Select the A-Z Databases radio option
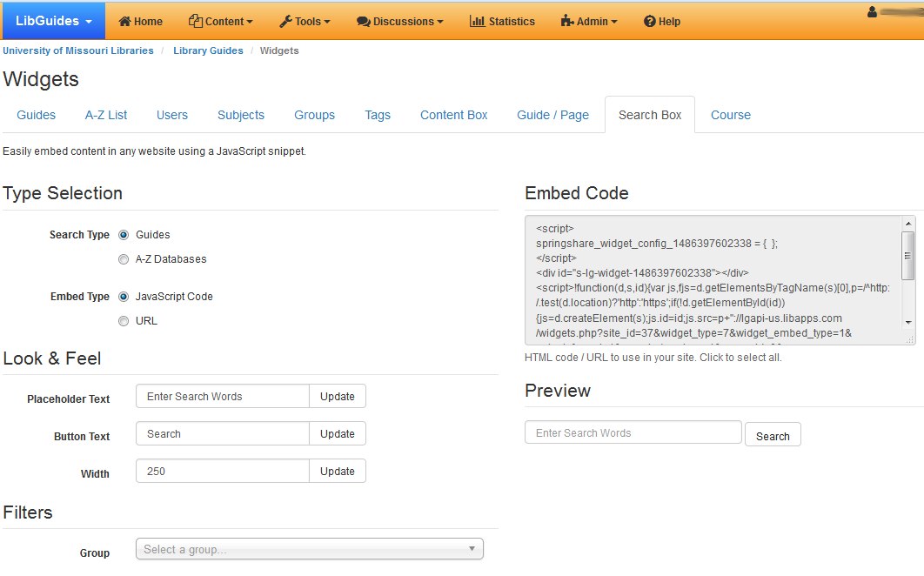 click(124, 259)
